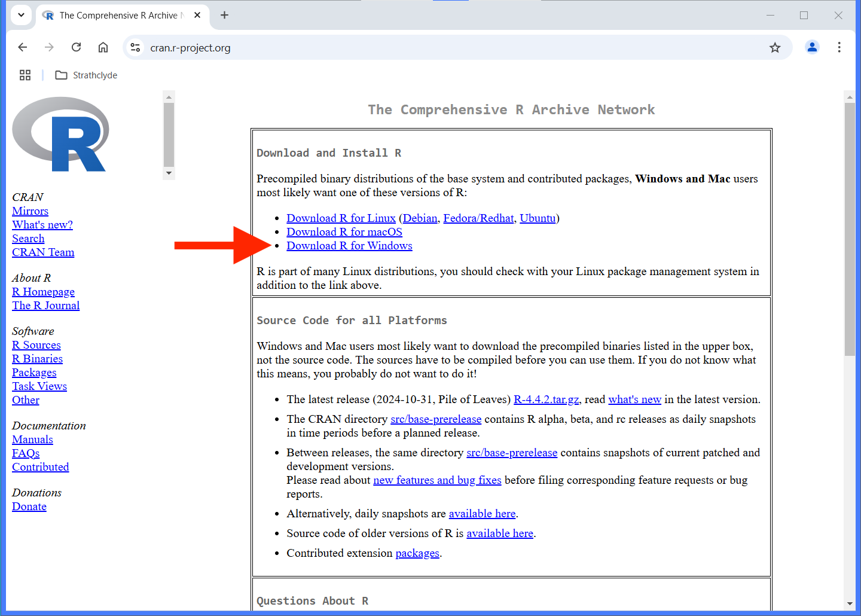This screenshot has height=616, width=861.
Task: Click sidebar frame scroll down arrow
Action: click(x=169, y=173)
